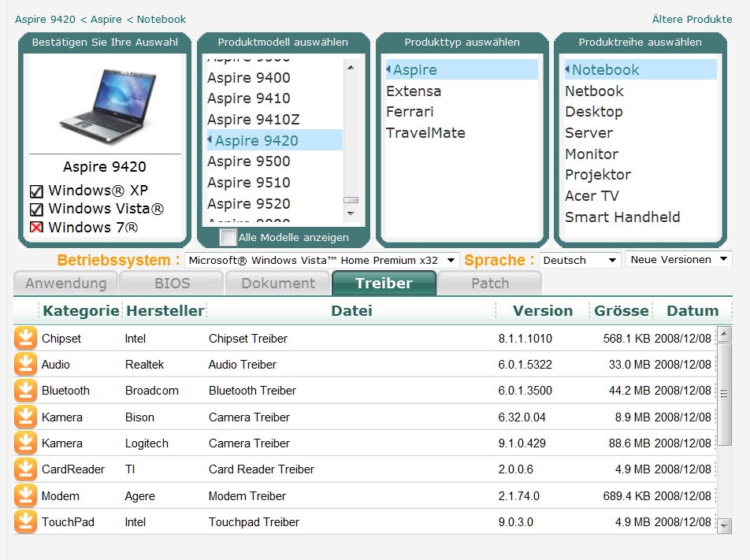Screen dimensions: 750x560
Task: Toggle the Windows XP checkbox
Action: 36,191
